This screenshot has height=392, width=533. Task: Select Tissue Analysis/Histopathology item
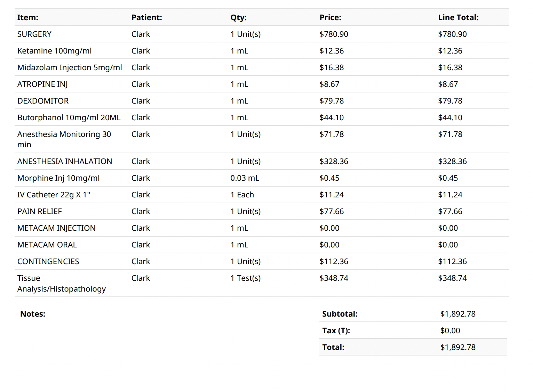tap(61, 283)
